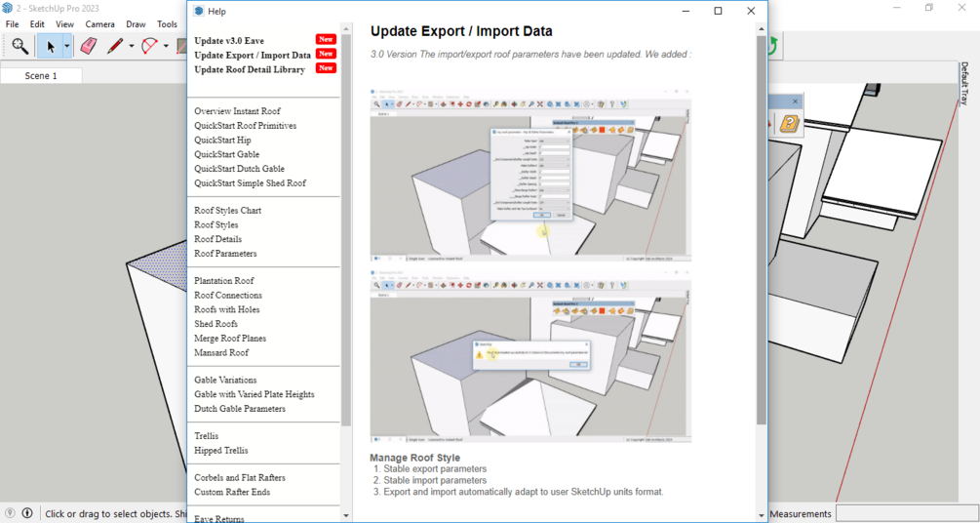This screenshot has height=523, width=980.
Task: Click the 'Manage Roof Style' heading
Action: pyautogui.click(x=415, y=458)
